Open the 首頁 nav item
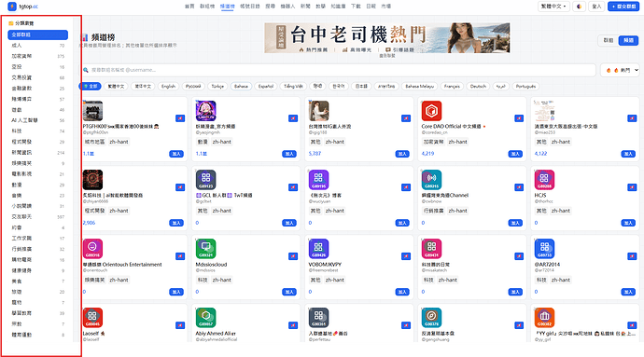Image resolution: width=644 pixels, height=357 pixels. click(189, 7)
